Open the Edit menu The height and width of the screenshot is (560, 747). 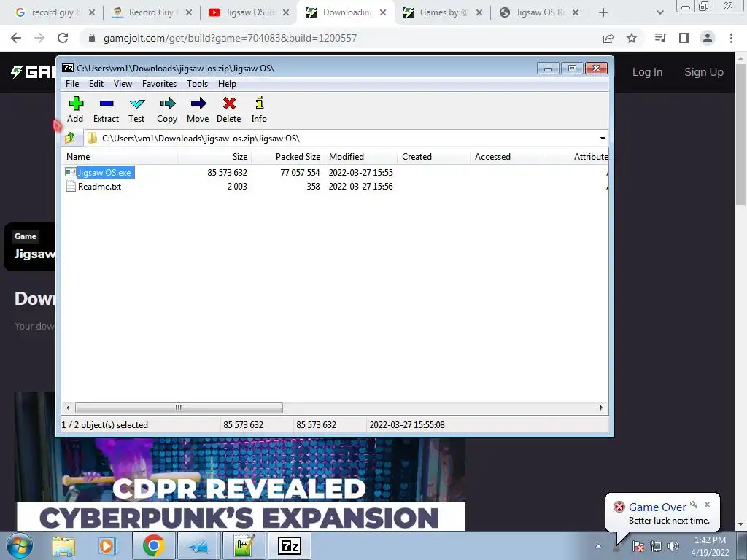pyautogui.click(x=96, y=84)
